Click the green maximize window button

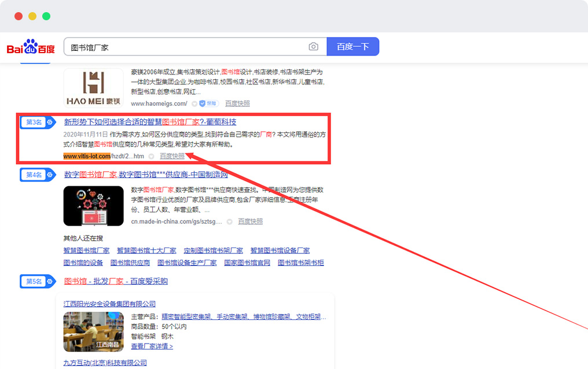pos(46,16)
